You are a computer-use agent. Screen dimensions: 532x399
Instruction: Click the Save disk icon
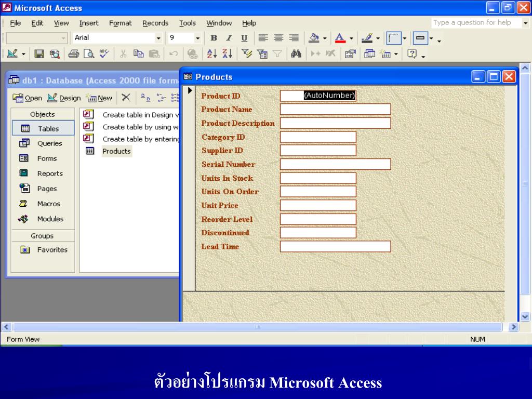click(39, 54)
